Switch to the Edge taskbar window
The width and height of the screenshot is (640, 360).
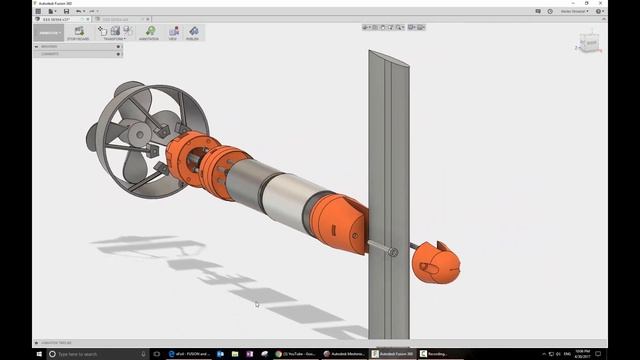190,354
